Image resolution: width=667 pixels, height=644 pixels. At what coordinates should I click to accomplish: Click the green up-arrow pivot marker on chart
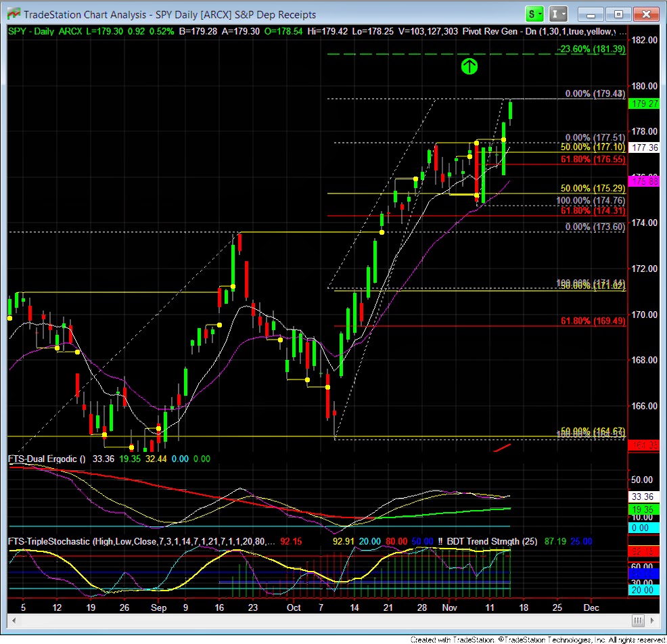(469, 66)
